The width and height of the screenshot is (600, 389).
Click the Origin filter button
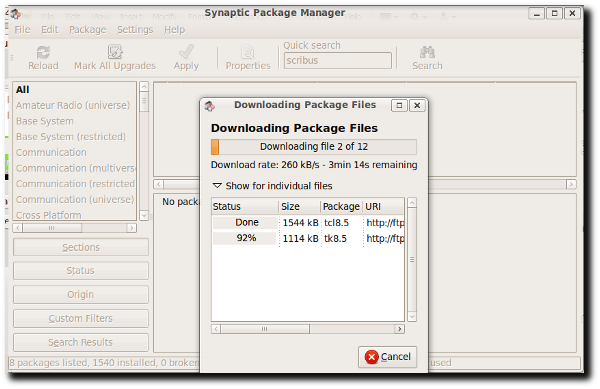[x=81, y=295]
